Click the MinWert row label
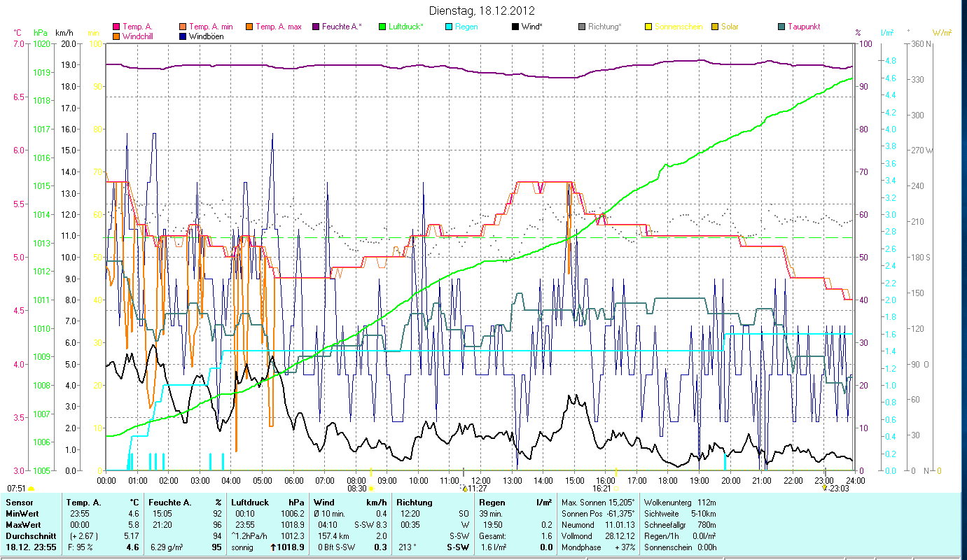 [x=22, y=514]
